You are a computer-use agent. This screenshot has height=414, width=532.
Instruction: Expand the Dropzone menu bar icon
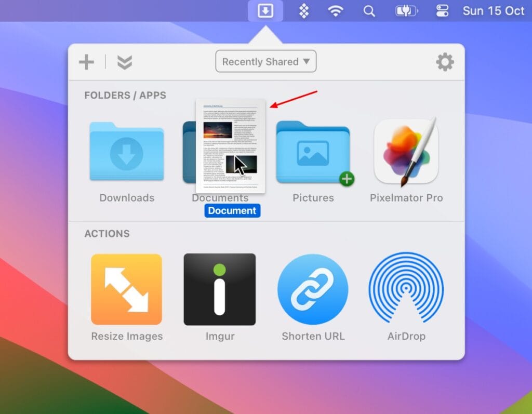click(x=265, y=10)
